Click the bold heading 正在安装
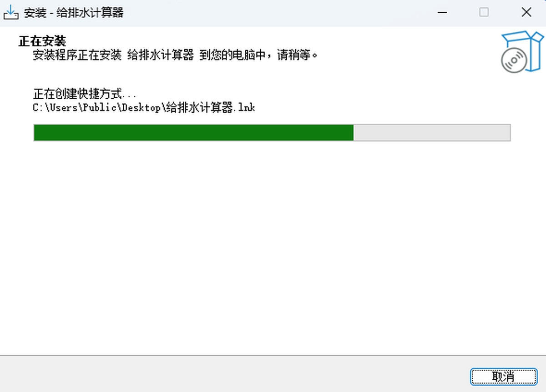 (42, 41)
